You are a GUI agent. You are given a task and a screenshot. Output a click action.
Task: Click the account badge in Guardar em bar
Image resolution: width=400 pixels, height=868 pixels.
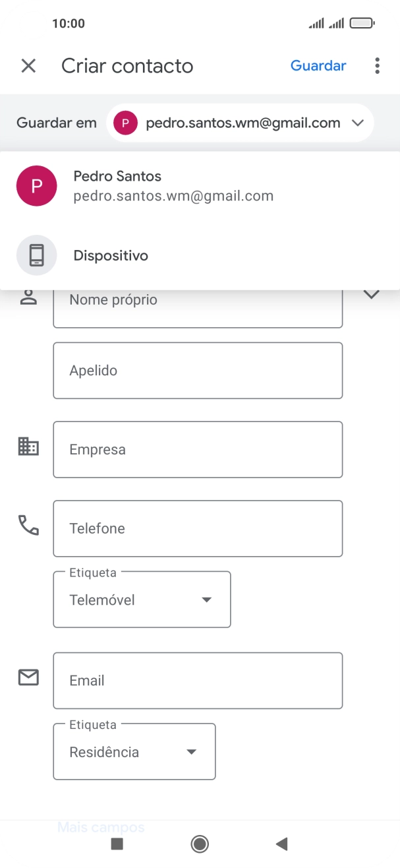pyautogui.click(x=125, y=123)
